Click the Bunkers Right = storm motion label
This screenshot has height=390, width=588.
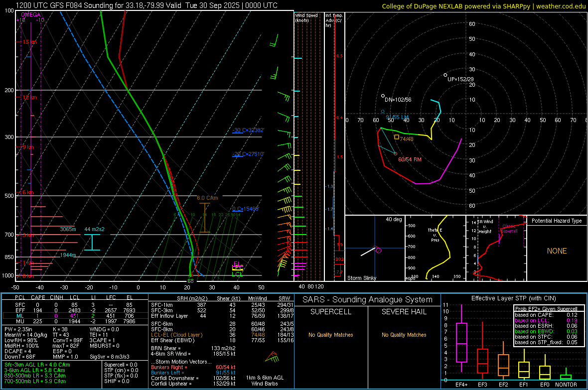click(x=169, y=367)
